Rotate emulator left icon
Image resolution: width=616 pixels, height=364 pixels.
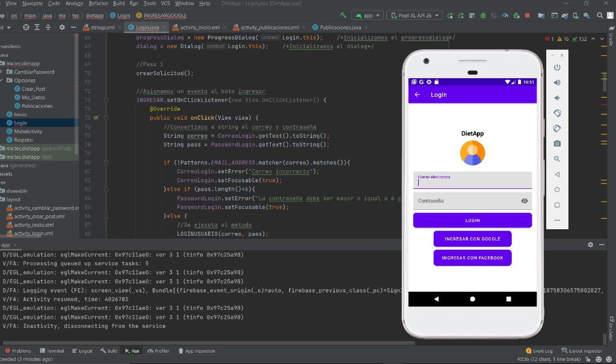[x=557, y=113]
